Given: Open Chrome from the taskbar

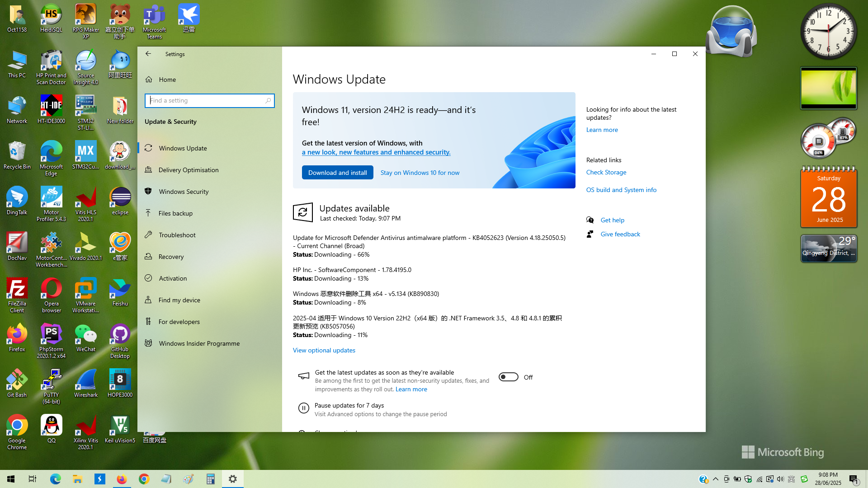Looking at the screenshot, I should (x=144, y=479).
